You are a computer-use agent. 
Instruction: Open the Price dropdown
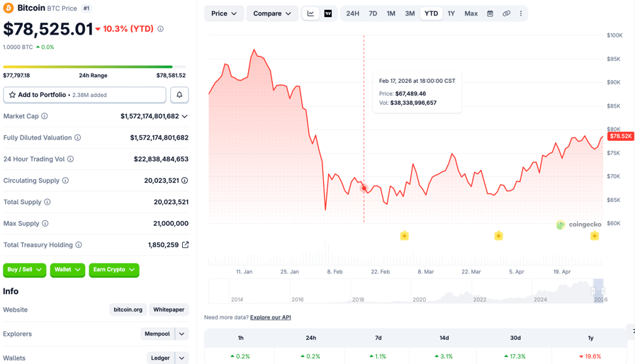(x=224, y=13)
